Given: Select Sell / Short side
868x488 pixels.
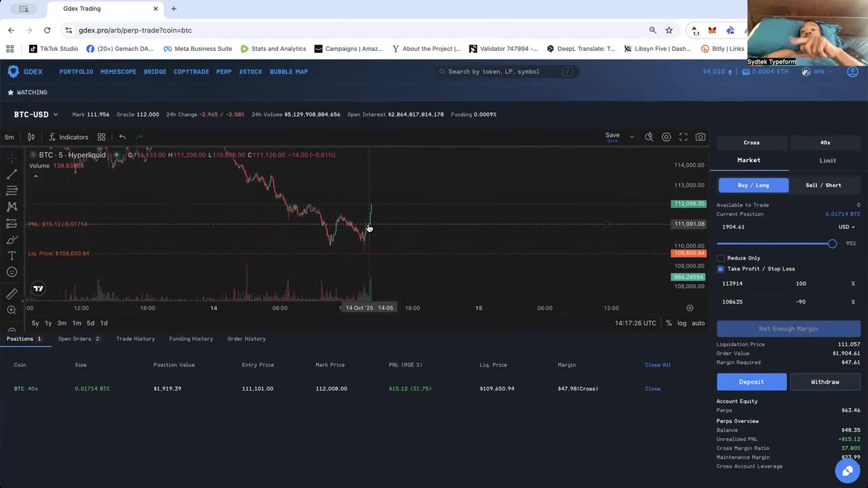Looking at the screenshot, I should [x=823, y=185].
